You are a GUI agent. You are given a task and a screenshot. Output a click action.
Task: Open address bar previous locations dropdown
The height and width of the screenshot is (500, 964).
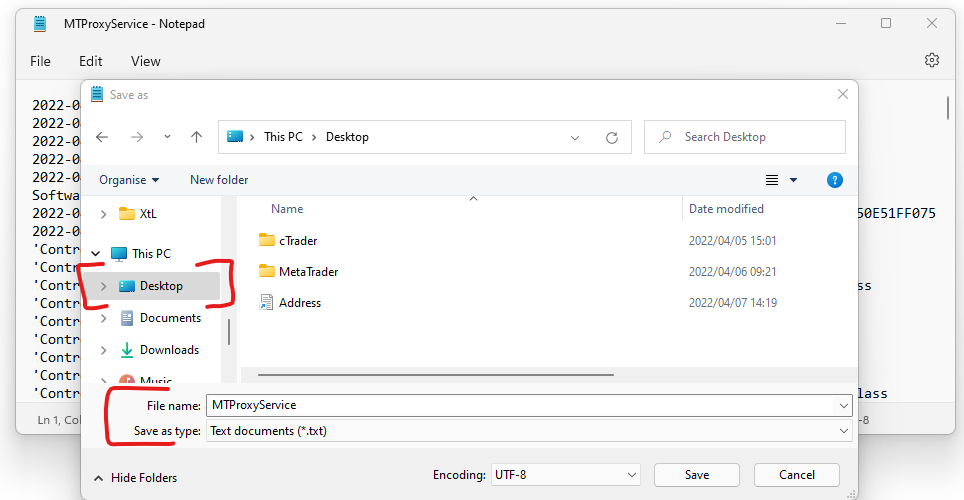575,138
